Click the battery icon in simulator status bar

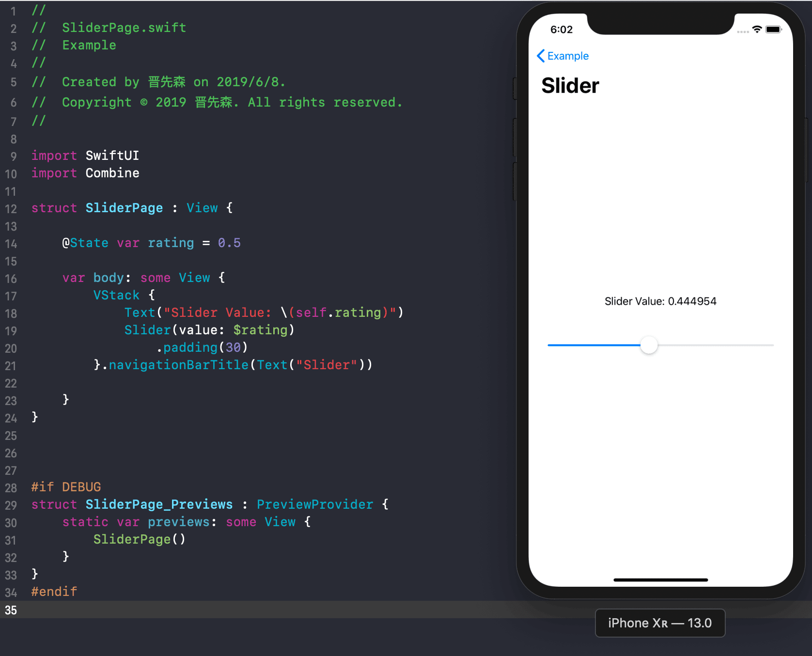point(773,30)
